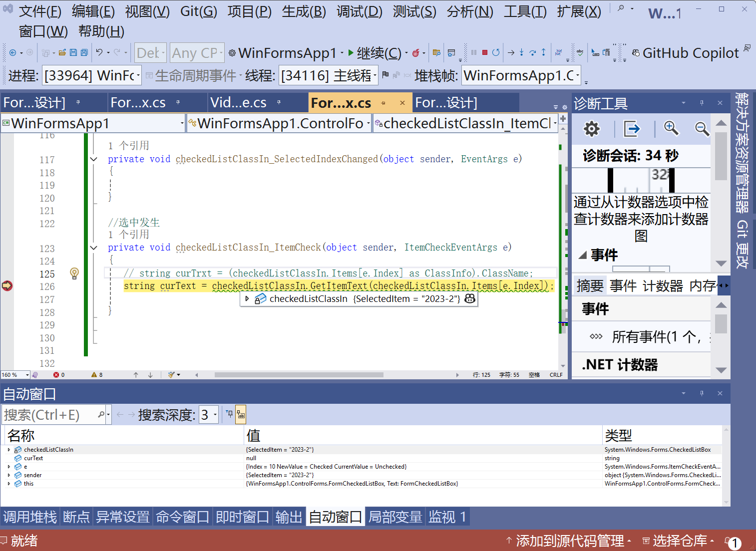
Task: Toggle pin on the Vid...e.cs tab
Action: [x=279, y=102]
